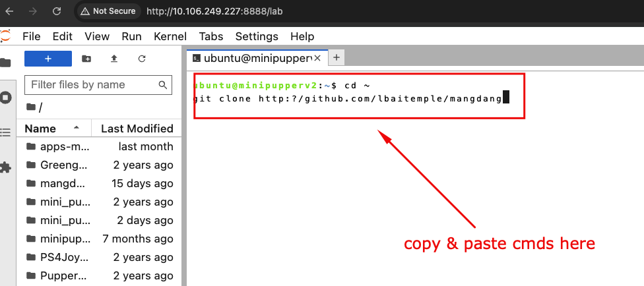644x286 pixels.
Task: Open a new tab with plus button
Action: 336,58
